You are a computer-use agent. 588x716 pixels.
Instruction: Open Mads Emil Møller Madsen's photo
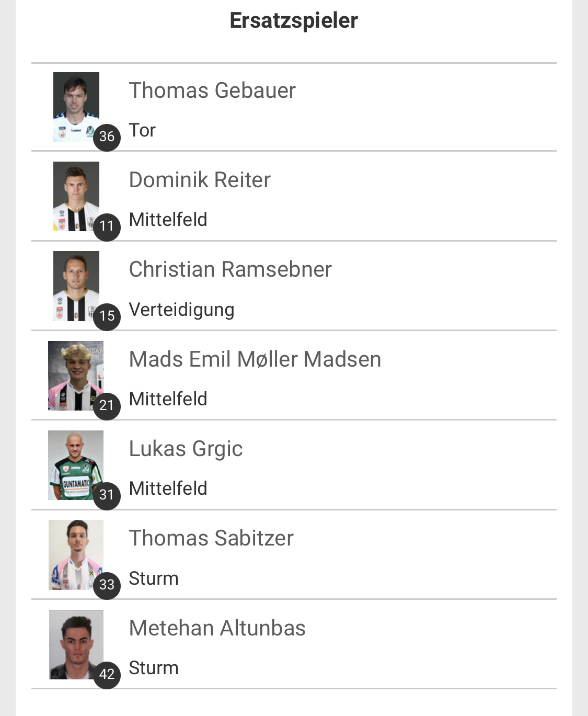pyautogui.click(x=76, y=376)
